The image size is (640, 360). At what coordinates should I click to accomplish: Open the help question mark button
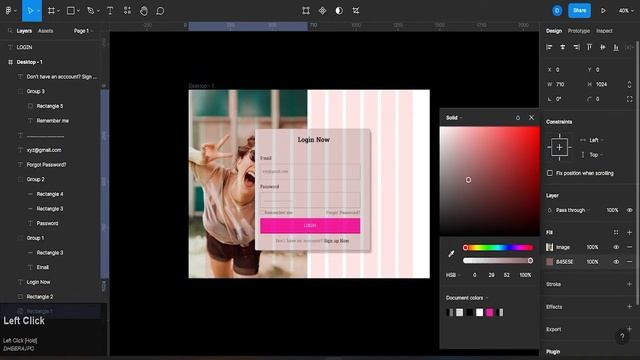coord(622,336)
